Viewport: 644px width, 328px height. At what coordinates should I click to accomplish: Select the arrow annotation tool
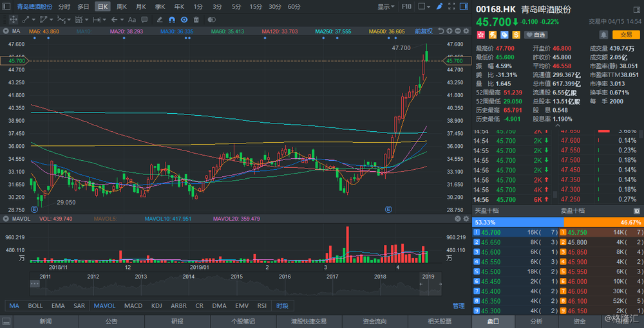(115, 19)
